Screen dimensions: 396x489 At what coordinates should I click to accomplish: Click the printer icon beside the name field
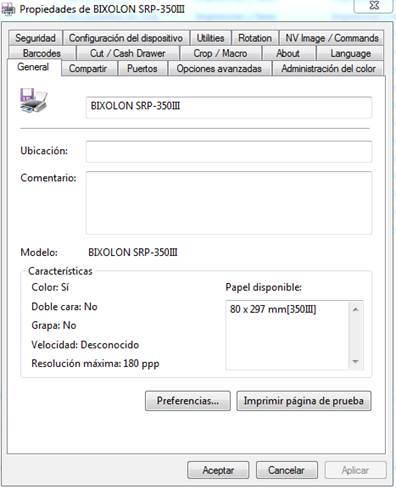(34, 101)
